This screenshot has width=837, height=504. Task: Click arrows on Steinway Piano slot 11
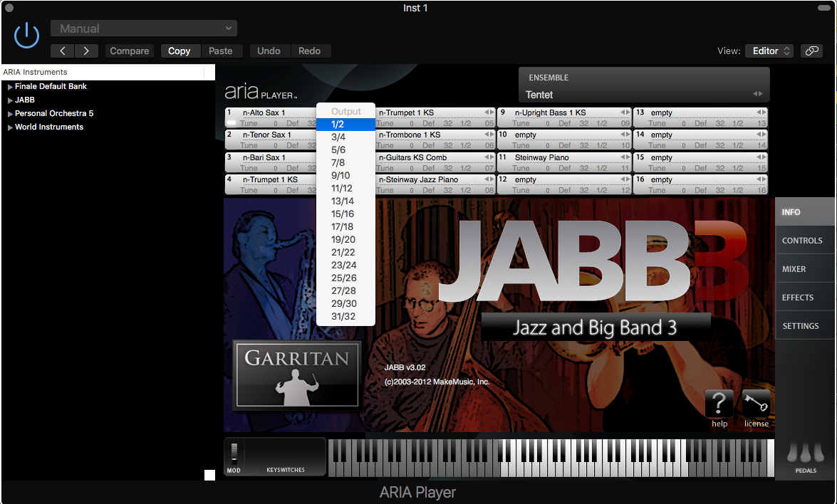point(625,157)
